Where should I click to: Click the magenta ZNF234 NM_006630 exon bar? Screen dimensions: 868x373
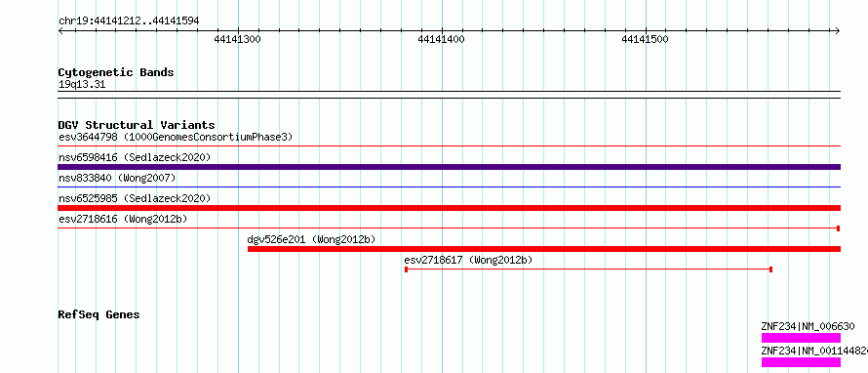coord(801,338)
